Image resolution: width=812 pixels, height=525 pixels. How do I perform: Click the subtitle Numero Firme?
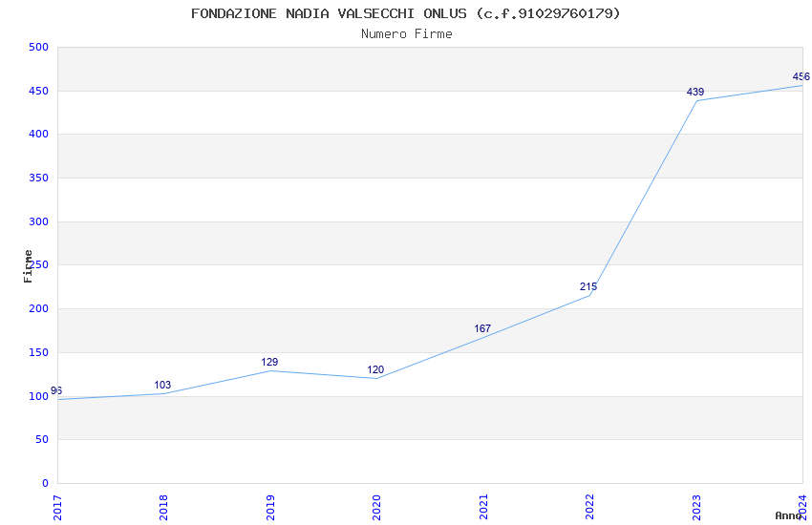click(407, 34)
